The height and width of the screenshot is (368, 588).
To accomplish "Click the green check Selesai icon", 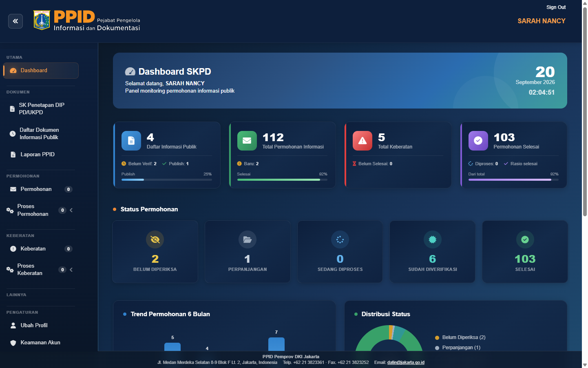I will [525, 239].
